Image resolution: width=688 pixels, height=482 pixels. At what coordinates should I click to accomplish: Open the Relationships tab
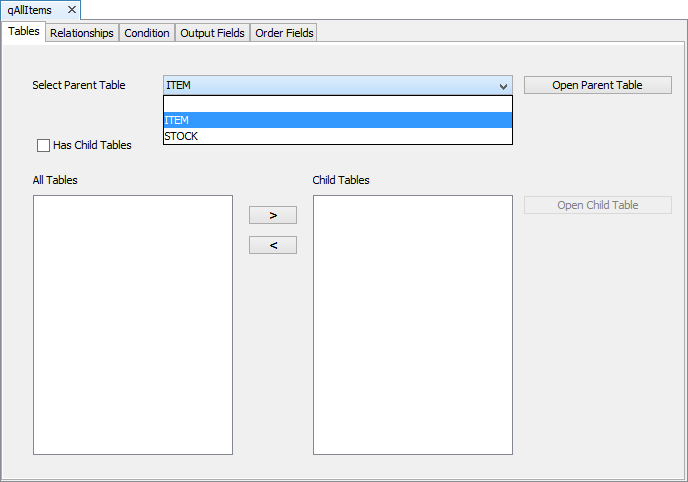82,33
